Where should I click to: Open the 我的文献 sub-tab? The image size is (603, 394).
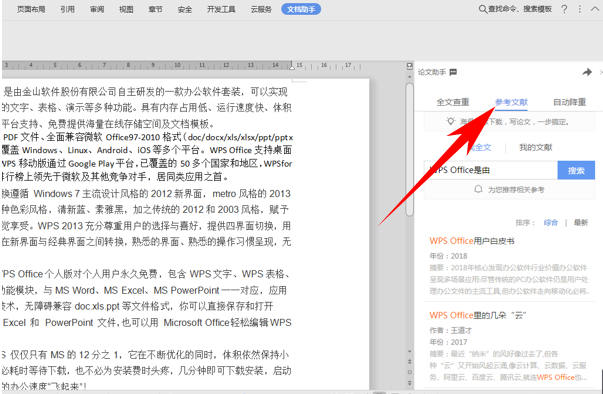click(536, 147)
